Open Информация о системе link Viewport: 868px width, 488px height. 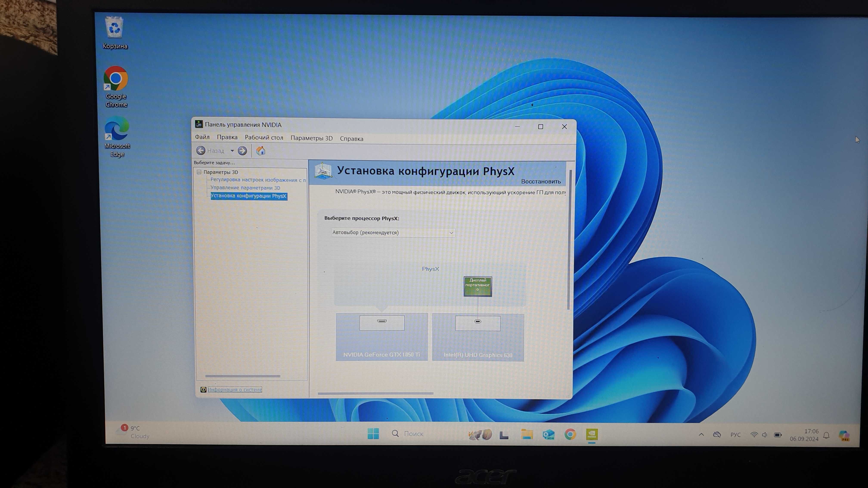(x=235, y=390)
